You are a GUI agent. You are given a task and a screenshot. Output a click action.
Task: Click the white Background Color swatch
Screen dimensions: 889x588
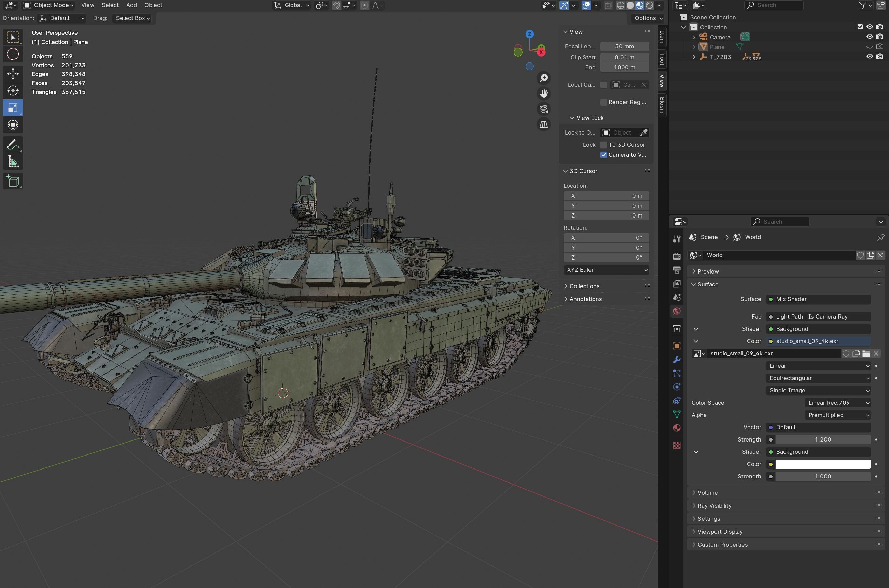pos(823,464)
